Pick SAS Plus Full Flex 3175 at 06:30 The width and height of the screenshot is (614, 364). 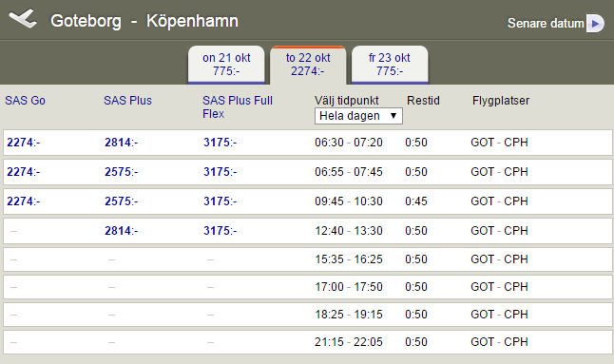221,143
